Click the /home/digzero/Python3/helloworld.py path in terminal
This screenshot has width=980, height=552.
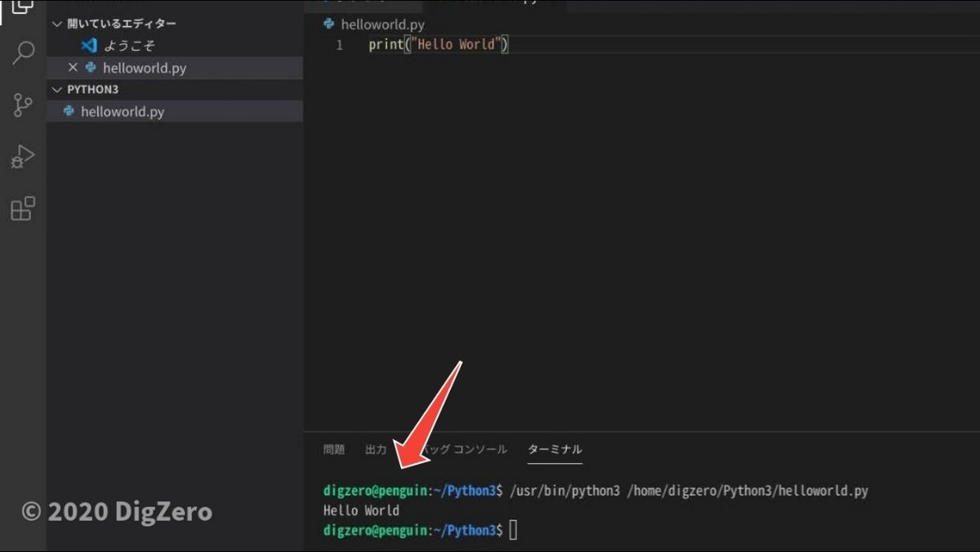747,491
